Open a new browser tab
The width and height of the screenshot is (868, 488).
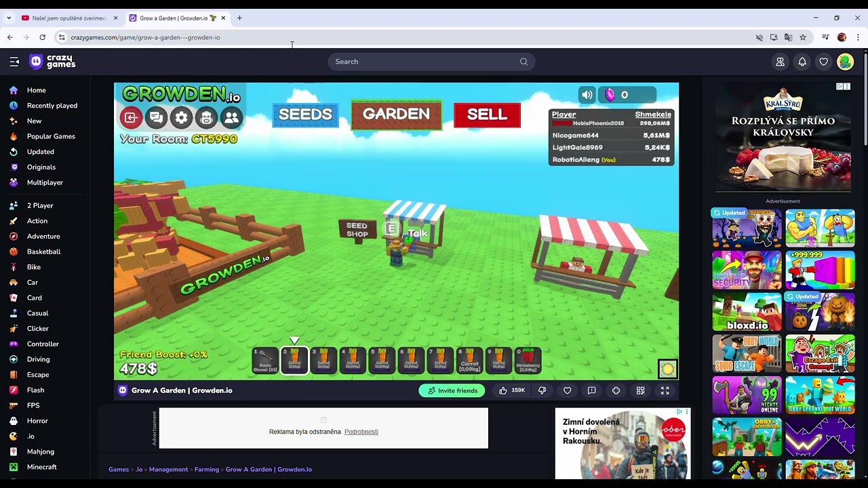[x=239, y=18]
